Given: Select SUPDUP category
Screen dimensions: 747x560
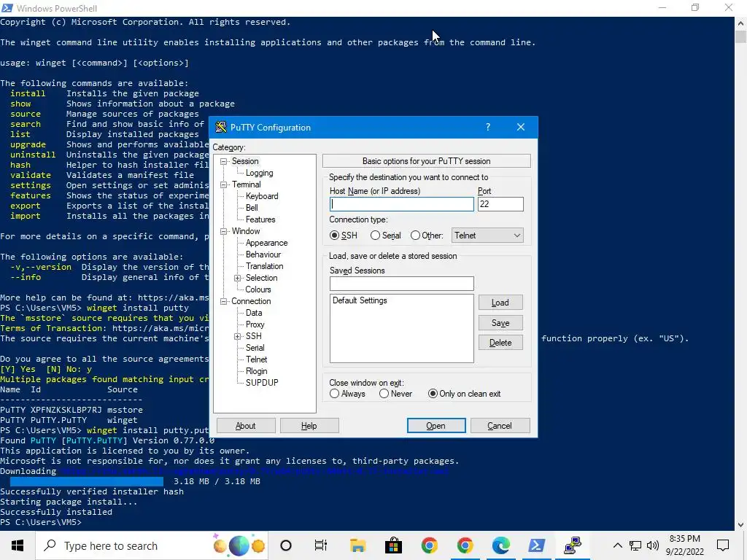Looking at the screenshot, I should click(x=262, y=383).
